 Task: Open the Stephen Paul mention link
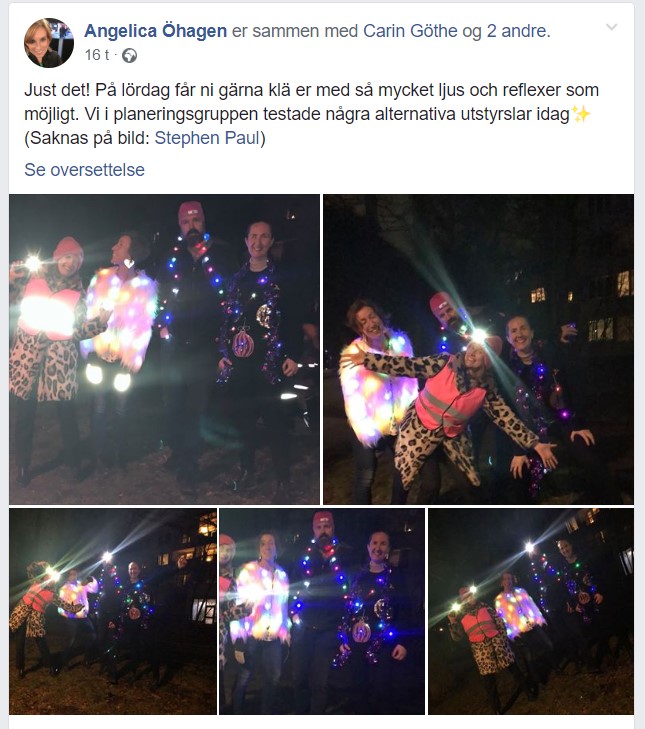click(207, 138)
